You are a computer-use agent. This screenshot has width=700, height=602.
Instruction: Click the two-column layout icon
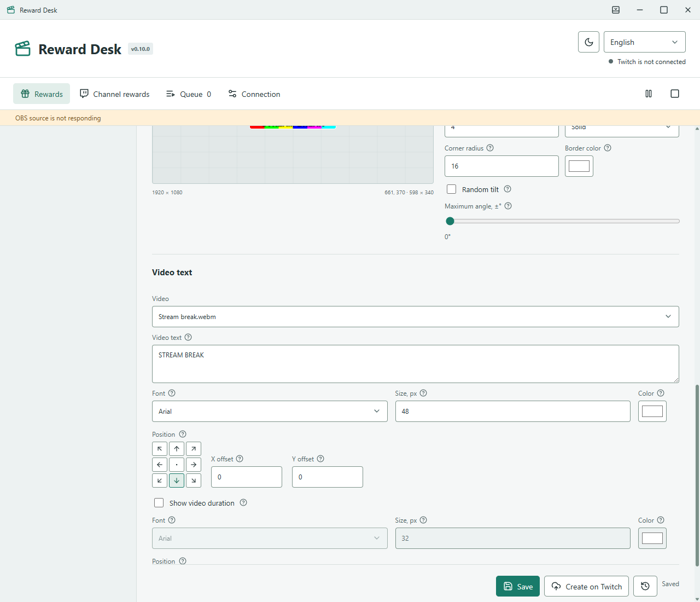(649, 94)
